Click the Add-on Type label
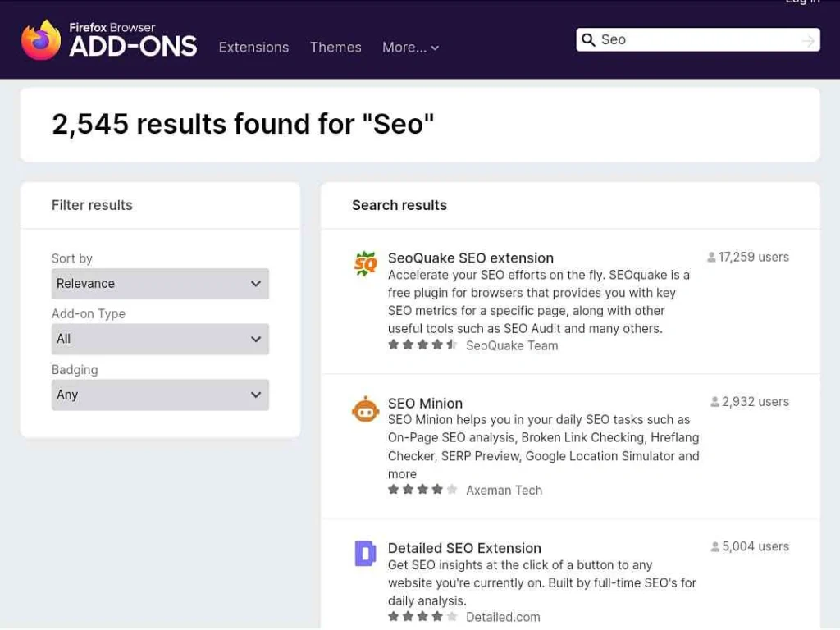 (x=89, y=314)
